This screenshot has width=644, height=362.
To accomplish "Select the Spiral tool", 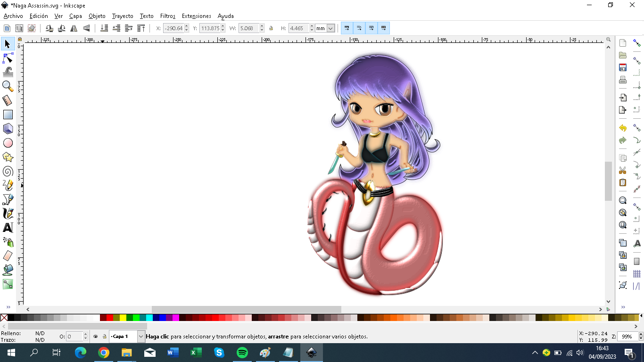I will click(x=8, y=171).
